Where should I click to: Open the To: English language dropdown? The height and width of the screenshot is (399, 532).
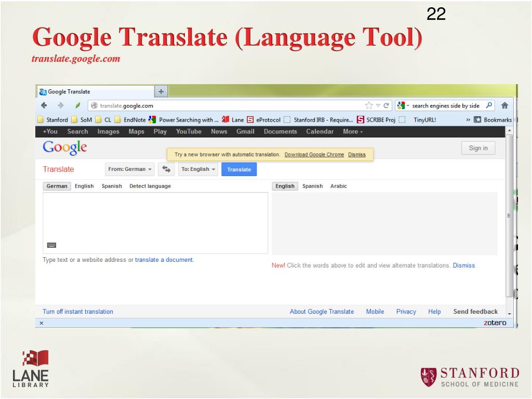point(198,169)
